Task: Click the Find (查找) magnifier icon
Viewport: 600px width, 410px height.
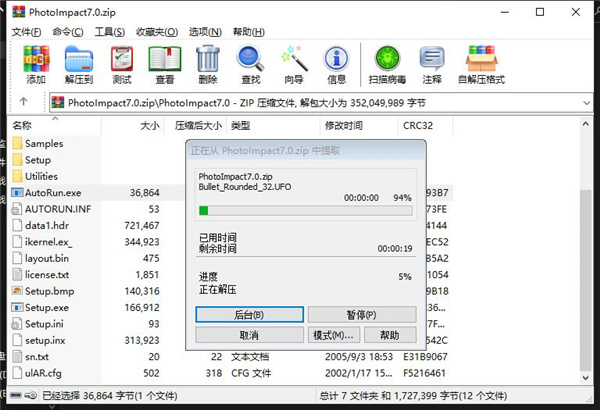Action: click(251, 59)
